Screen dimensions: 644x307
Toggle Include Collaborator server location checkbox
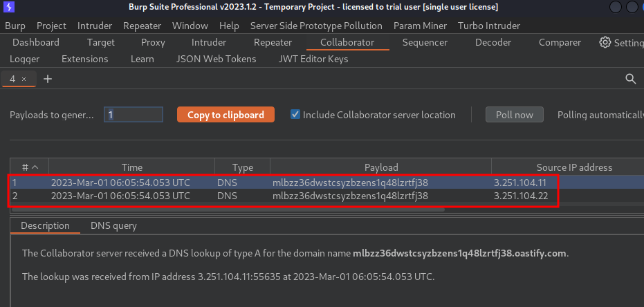[x=295, y=115]
